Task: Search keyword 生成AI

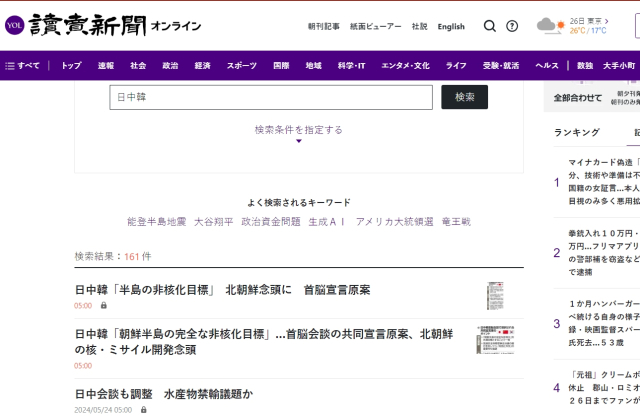Action: [x=327, y=222]
